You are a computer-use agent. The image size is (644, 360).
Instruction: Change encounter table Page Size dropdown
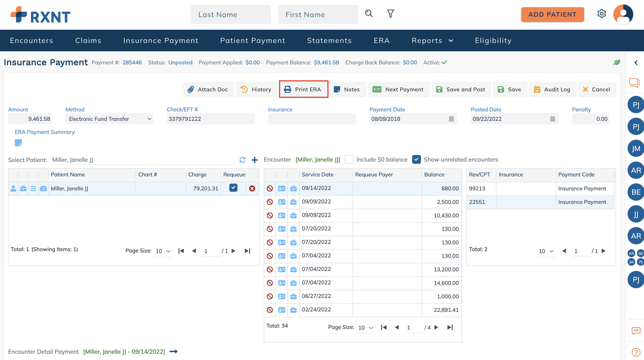click(x=365, y=328)
